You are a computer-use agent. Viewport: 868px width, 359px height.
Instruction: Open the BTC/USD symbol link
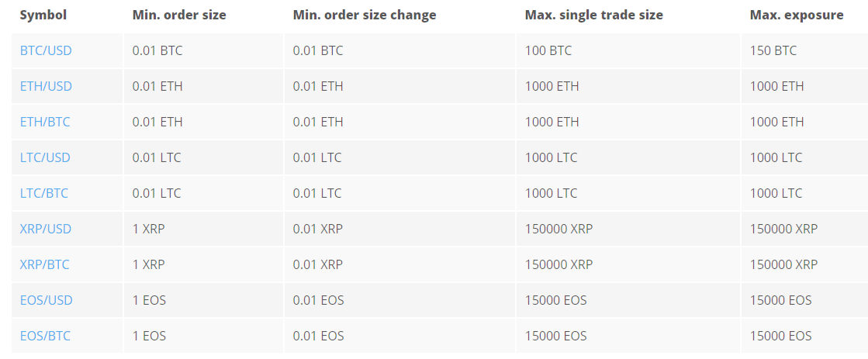click(45, 50)
